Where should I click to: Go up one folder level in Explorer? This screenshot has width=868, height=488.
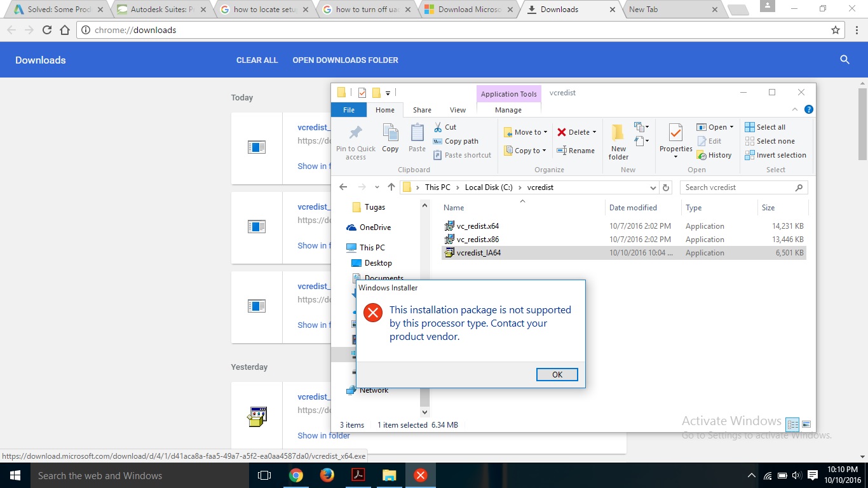pos(391,187)
